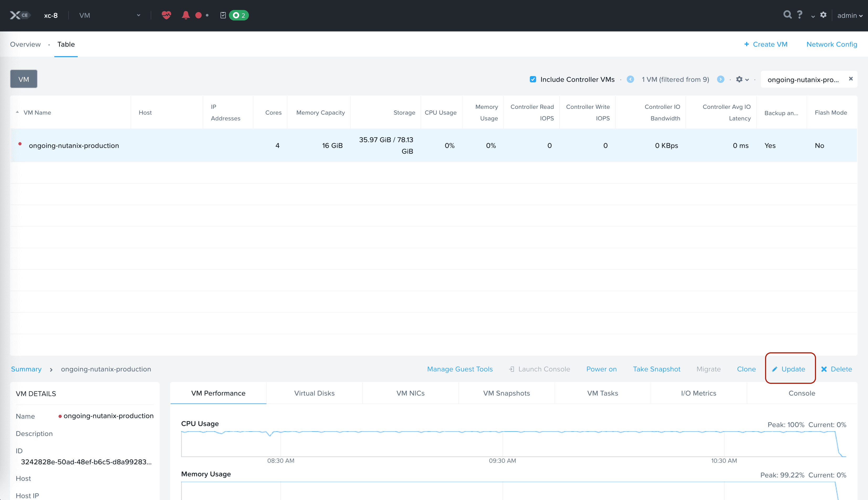868x500 pixels.
Task: Click inside the VM search filter field
Action: 804,79
